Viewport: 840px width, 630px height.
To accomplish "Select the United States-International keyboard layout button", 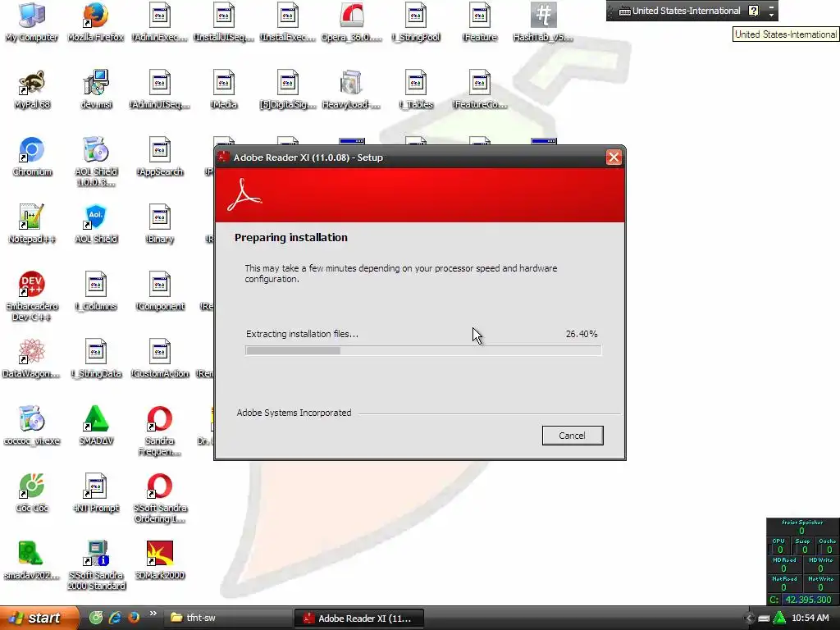I will point(680,11).
